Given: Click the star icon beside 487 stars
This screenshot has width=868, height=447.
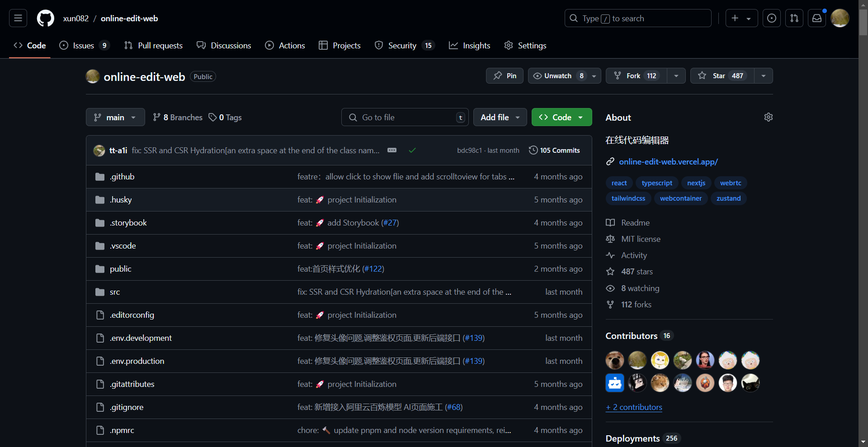Looking at the screenshot, I should 610,271.
